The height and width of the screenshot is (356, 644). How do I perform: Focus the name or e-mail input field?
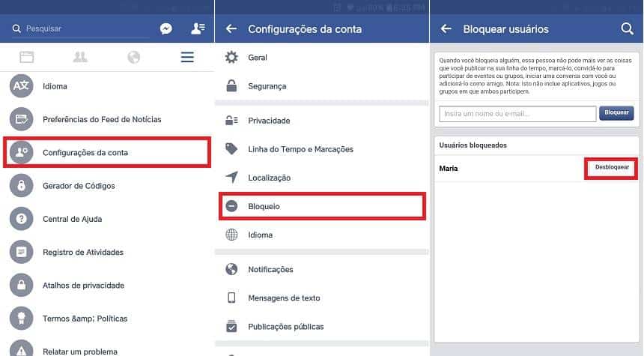(x=517, y=113)
